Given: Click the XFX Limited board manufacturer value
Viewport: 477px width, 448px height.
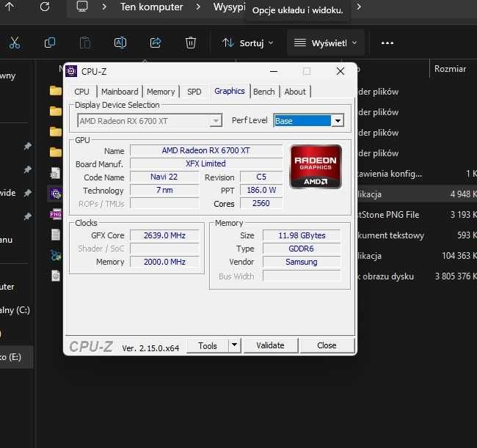Looking at the screenshot, I should click(206, 164).
